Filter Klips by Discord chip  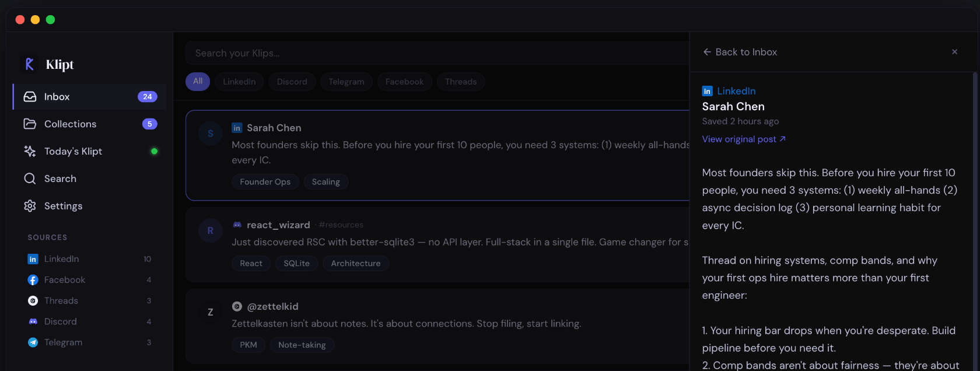[x=292, y=82]
